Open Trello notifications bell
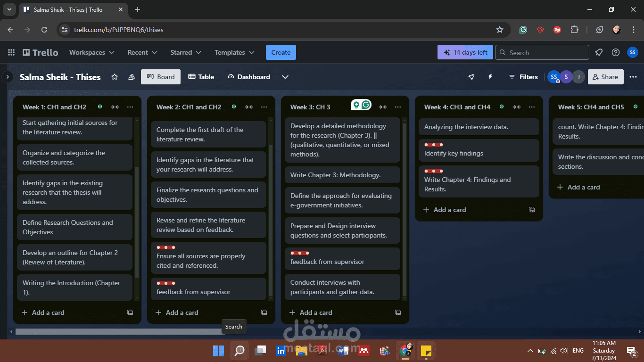Image resolution: width=644 pixels, height=362 pixels. (x=599, y=52)
